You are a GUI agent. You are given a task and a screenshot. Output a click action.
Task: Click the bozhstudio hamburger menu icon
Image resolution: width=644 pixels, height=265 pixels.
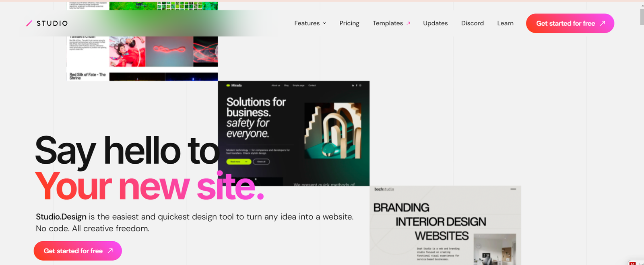[513, 189]
